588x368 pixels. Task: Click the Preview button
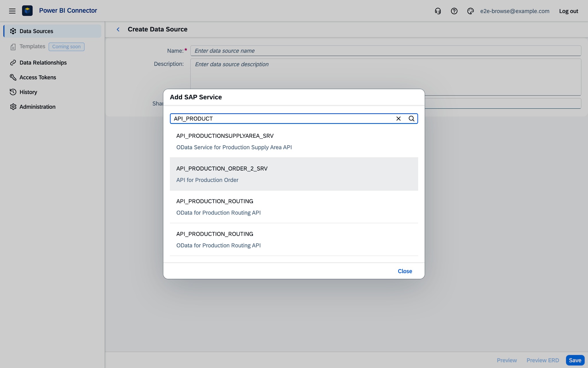[x=507, y=360]
